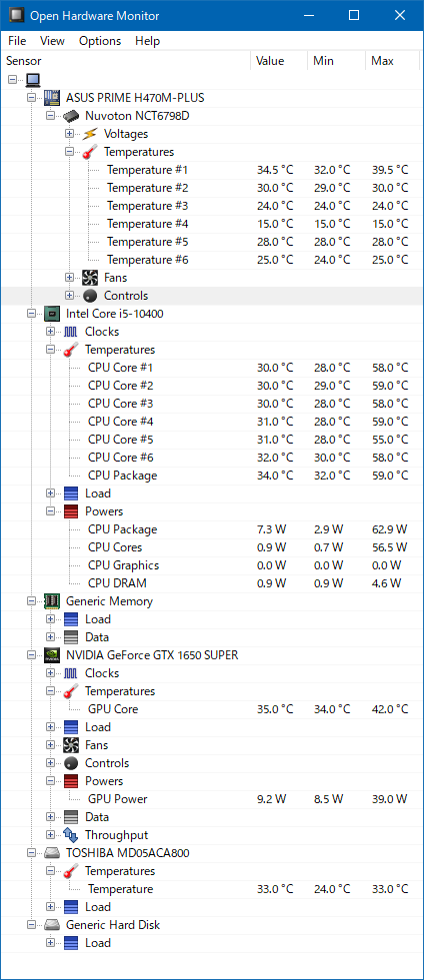Select the Temperature #4 row
The width and height of the screenshot is (424, 980).
pos(211,224)
